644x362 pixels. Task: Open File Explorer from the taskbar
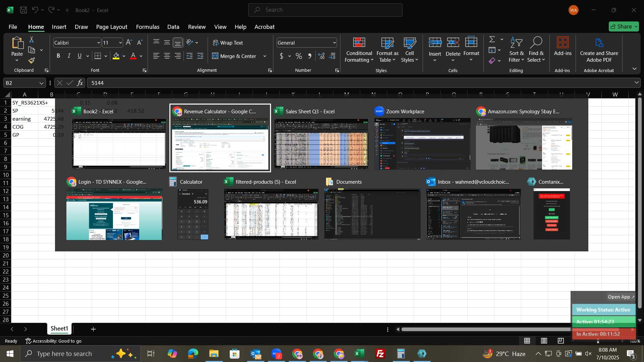[x=214, y=354]
